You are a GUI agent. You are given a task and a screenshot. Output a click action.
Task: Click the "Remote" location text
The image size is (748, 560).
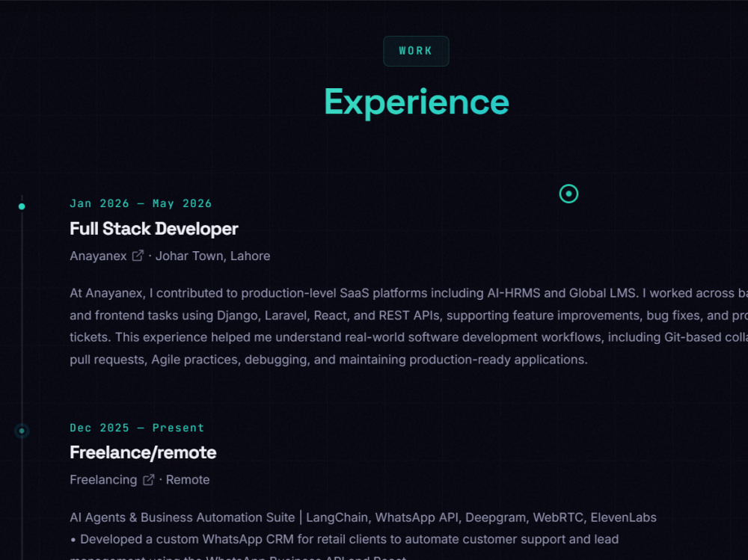tap(188, 480)
